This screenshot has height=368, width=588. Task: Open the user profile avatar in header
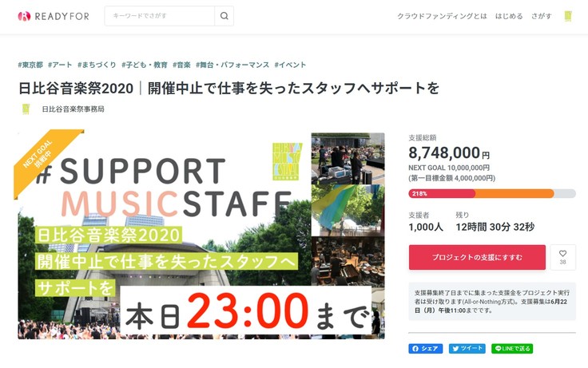point(568,16)
